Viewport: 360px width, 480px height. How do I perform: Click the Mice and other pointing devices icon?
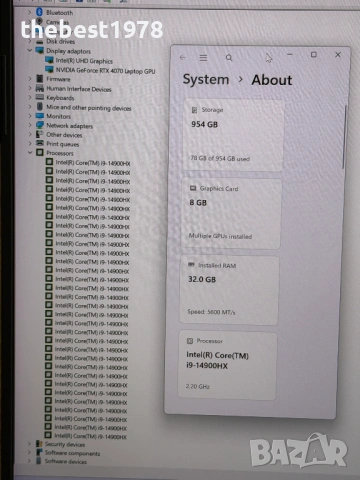click(40, 107)
